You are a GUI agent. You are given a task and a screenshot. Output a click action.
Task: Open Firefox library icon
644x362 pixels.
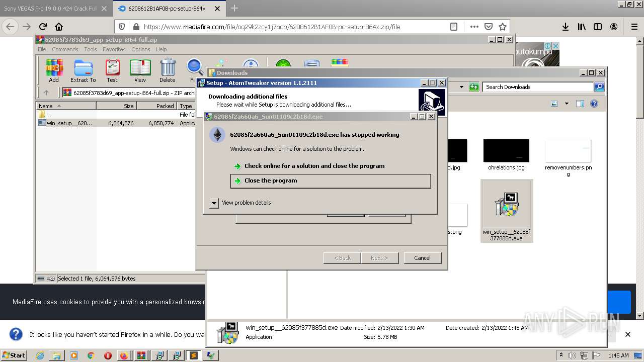582,27
